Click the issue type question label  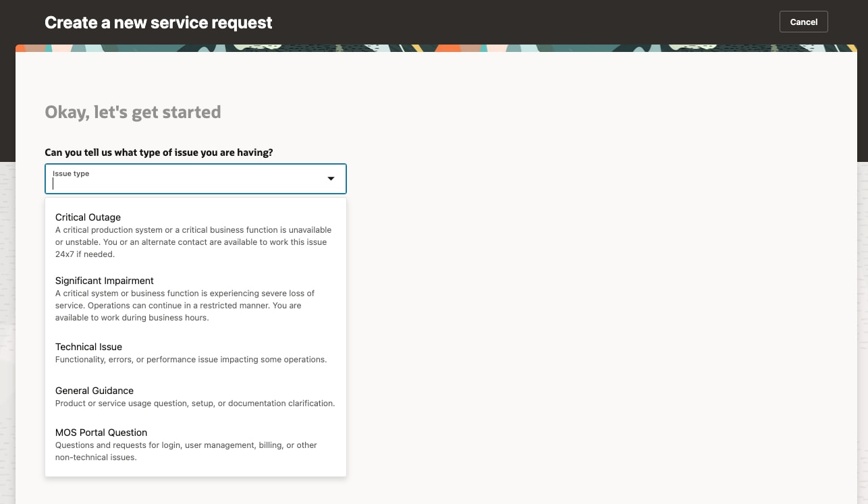click(159, 152)
